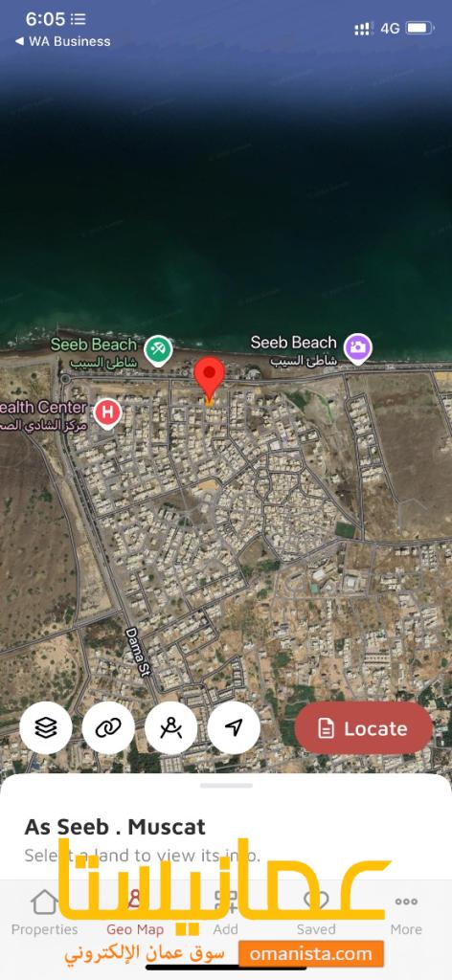
Task: Open the omanista.com link
Action: [310, 954]
